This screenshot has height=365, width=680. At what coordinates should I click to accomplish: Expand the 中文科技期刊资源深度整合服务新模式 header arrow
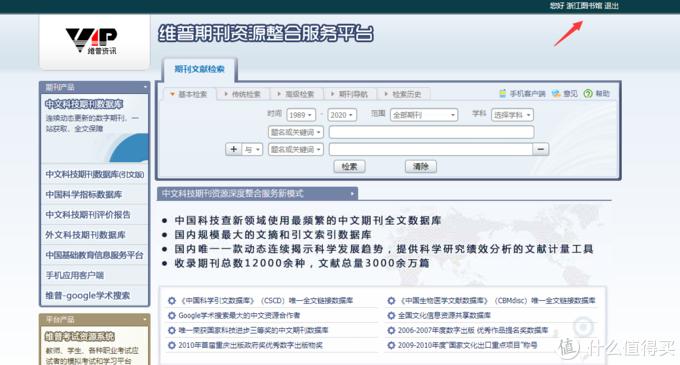pyautogui.click(x=352, y=194)
